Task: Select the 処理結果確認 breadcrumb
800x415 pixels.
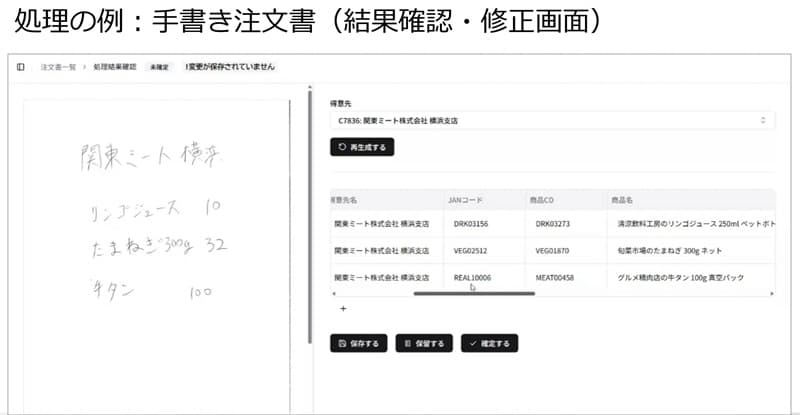Action: (114, 67)
